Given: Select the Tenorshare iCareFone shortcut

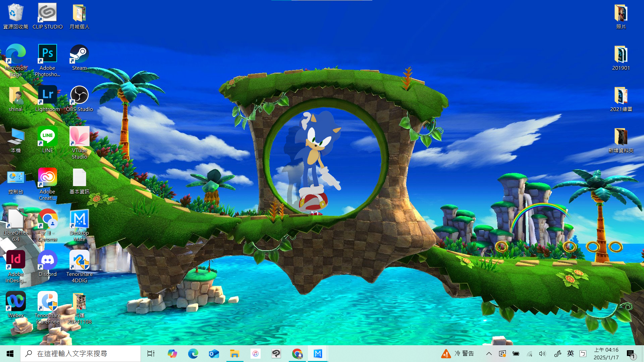Looking at the screenshot, I should pyautogui.click(x=47, y=308).
